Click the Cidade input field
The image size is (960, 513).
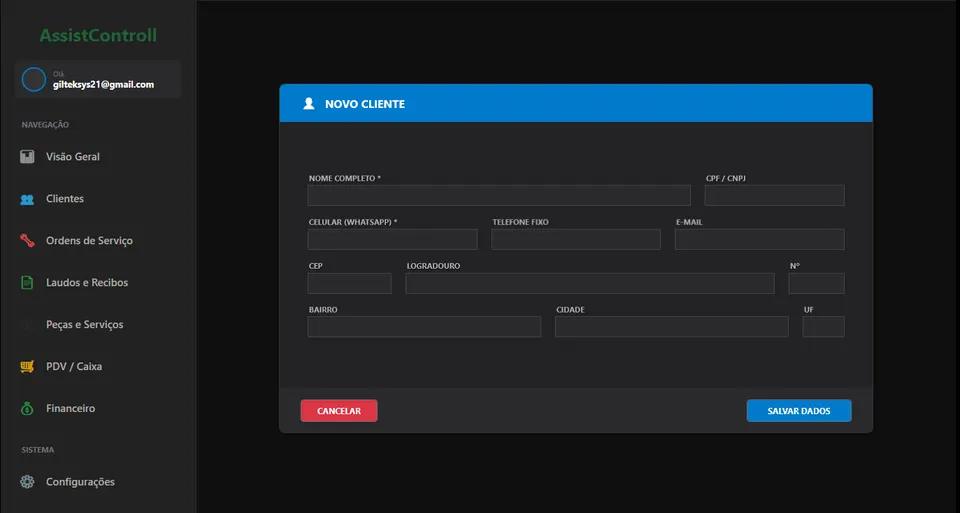click(672, 327)
